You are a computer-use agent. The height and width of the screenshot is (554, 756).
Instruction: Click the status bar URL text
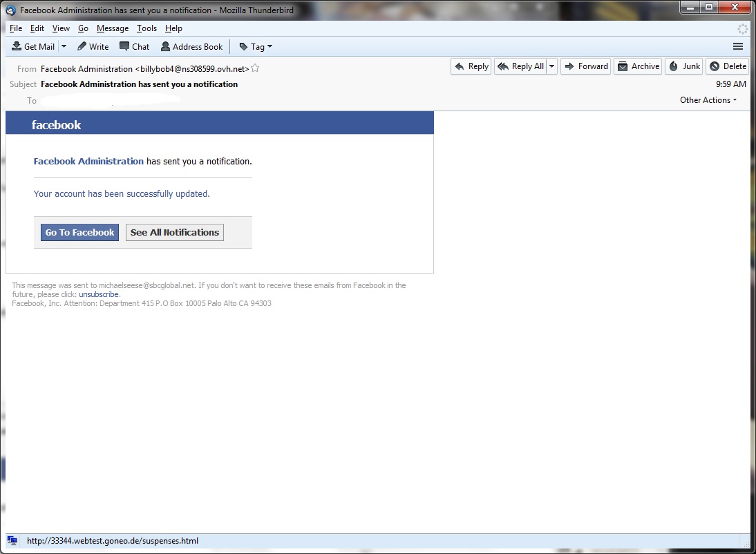(113, 541)
